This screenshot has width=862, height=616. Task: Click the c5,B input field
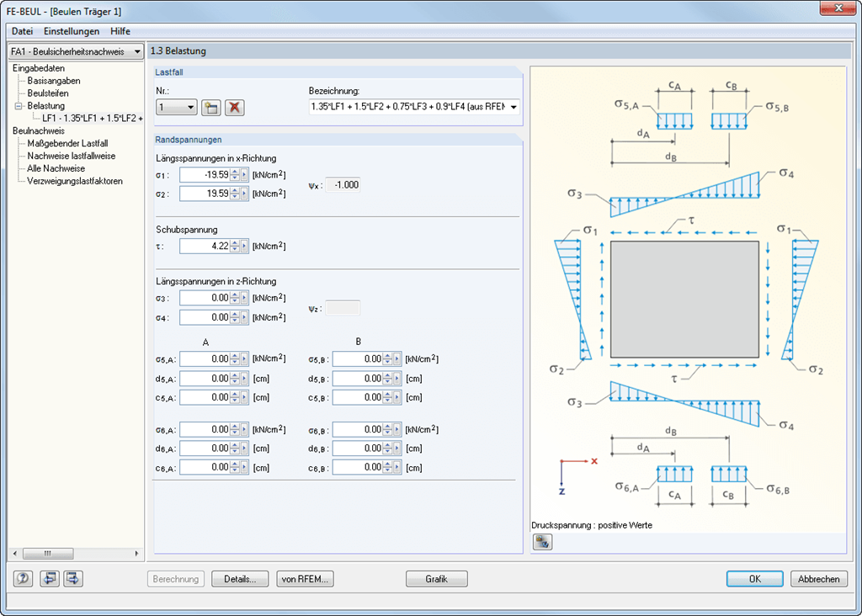click(x=357, y=397)
